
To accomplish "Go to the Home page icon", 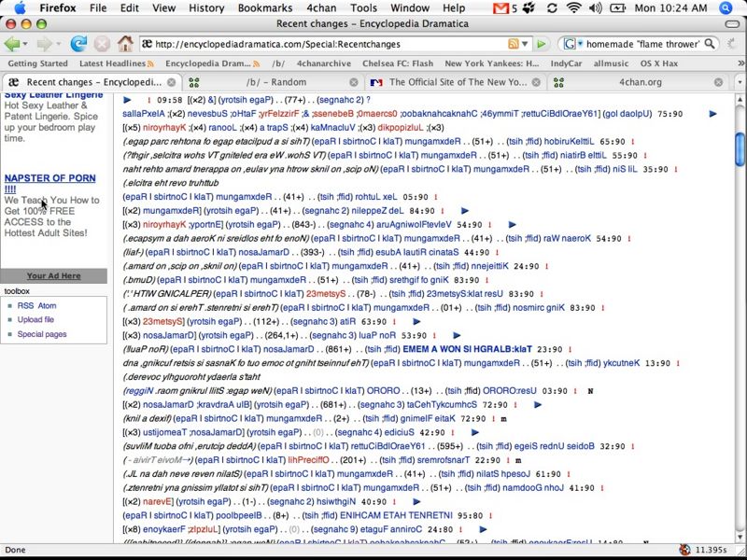I will tap(125, 44).
